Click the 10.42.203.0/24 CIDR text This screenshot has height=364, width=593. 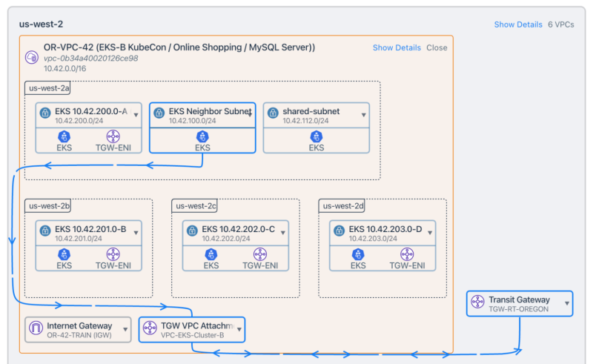click(x=373, y=239)
